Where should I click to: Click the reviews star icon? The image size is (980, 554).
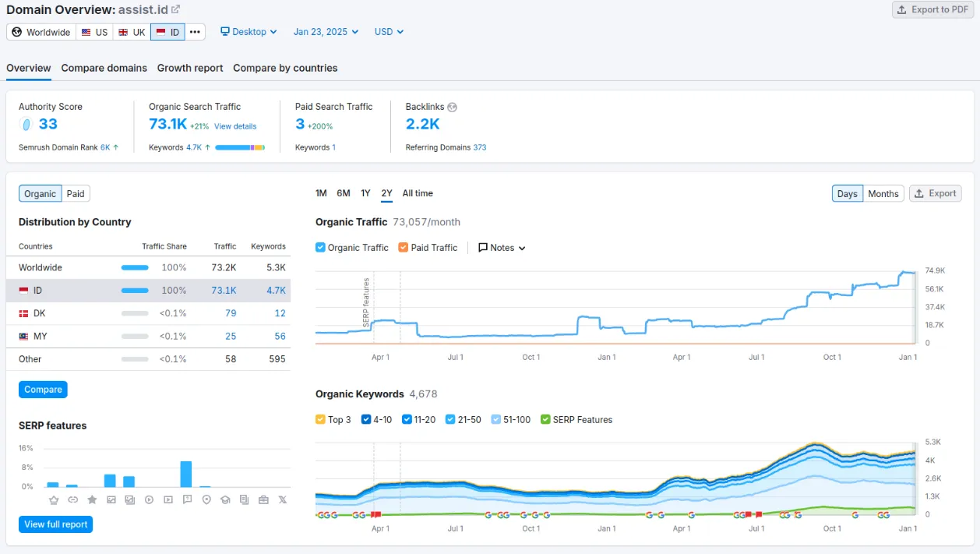[x=92, y=499]
